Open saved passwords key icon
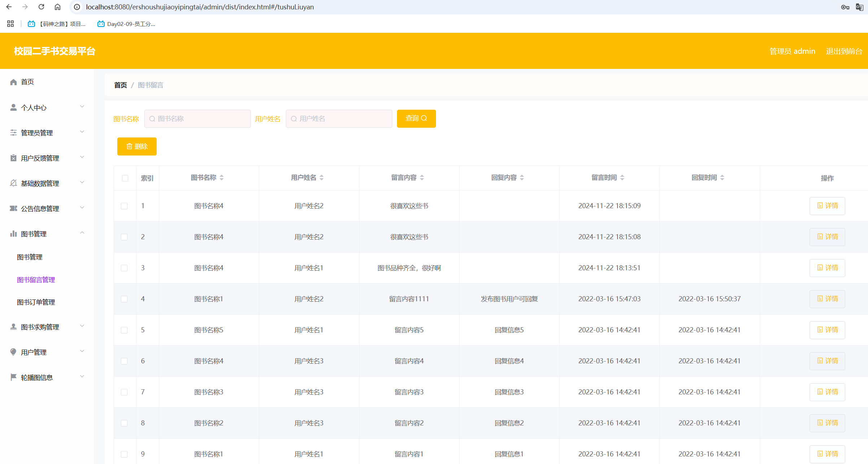Viewport: 868px width, 464px height. click(x=845, y=7)
